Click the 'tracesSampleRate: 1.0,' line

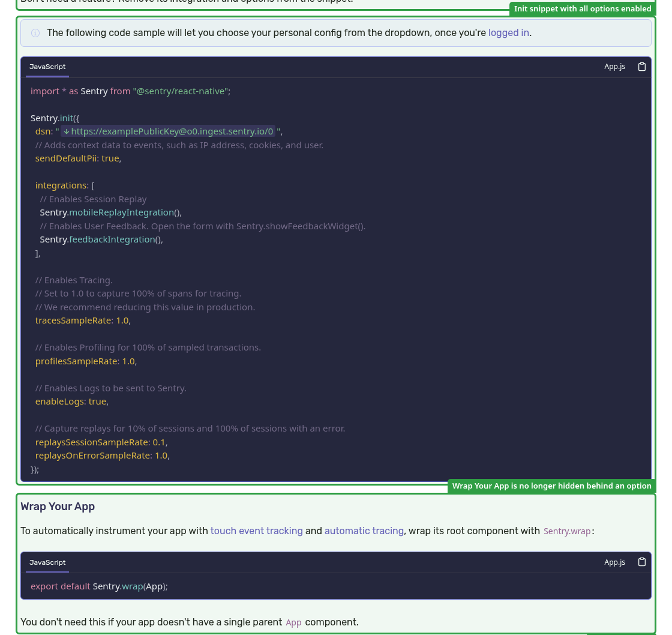point(83,321)
